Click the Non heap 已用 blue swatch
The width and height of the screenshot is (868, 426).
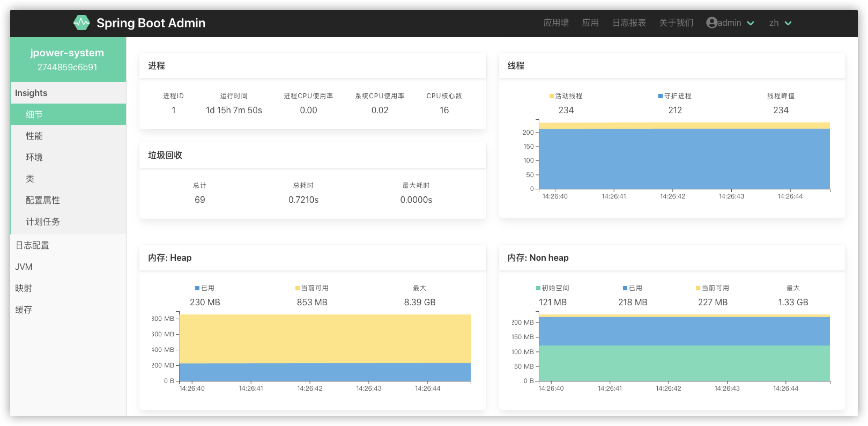tap(625, 288)
